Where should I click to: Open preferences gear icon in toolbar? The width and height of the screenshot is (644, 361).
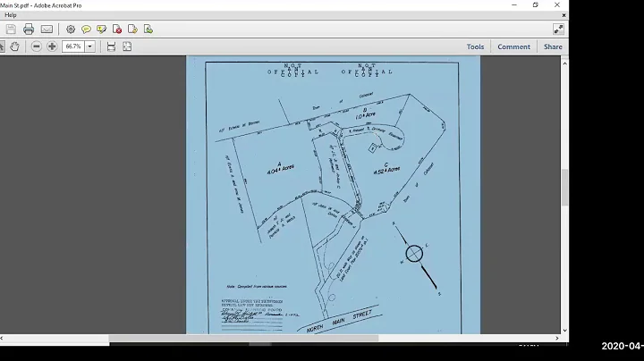(71, 29)
